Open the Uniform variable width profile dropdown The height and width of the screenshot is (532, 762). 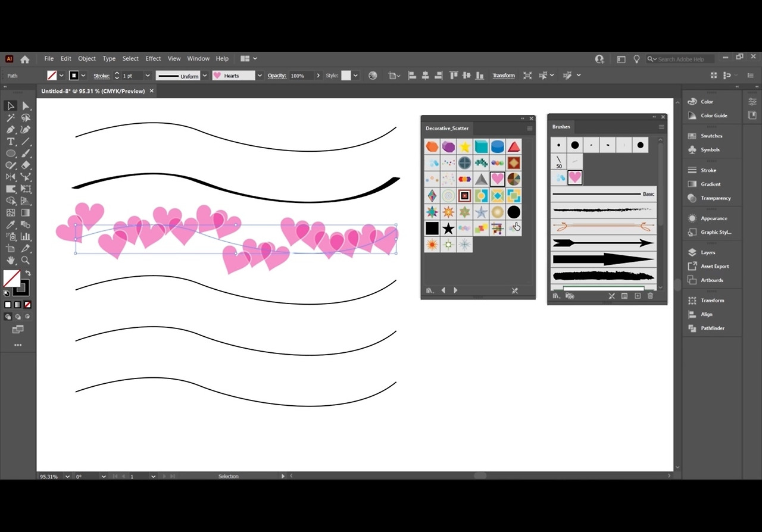205,76
